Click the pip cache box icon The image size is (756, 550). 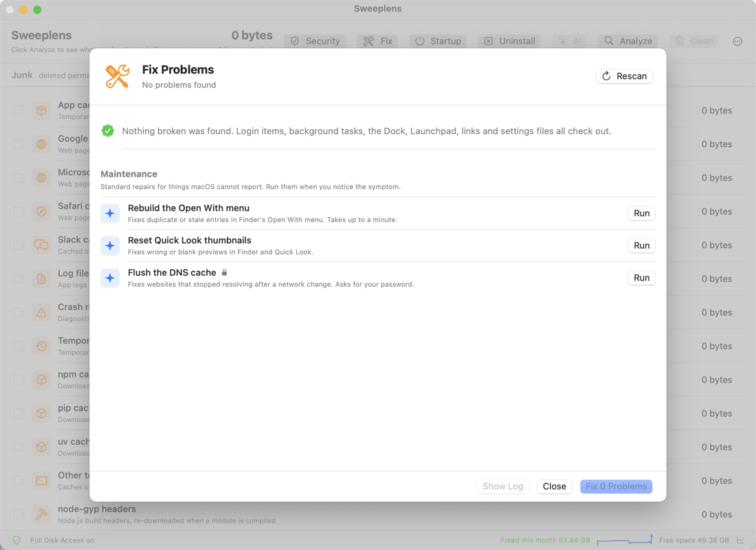(x=41, y=413)
